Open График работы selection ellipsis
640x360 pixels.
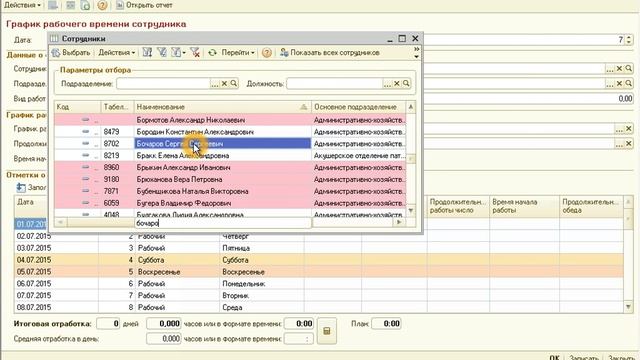619,129
